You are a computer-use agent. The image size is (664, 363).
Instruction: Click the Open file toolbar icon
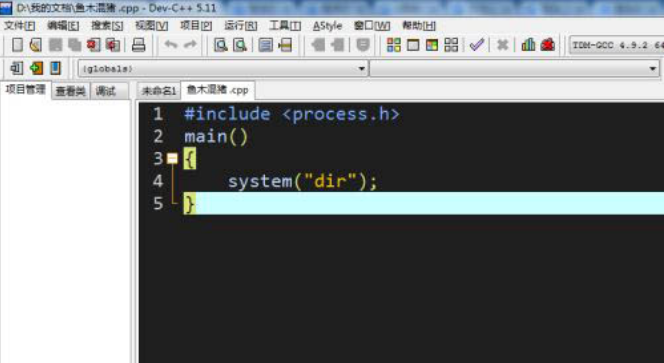tap(36, 45)
